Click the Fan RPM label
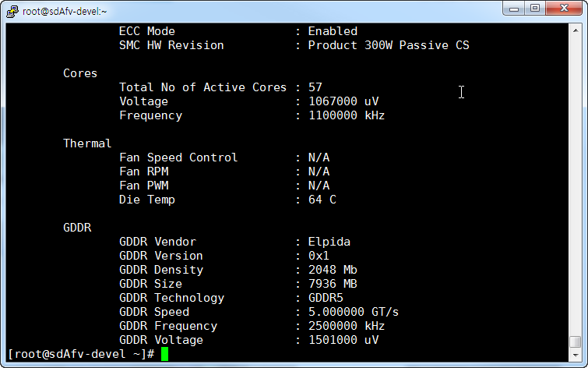Image resolution: width=588 pixels, height=368 pixels. click(144, 172)
